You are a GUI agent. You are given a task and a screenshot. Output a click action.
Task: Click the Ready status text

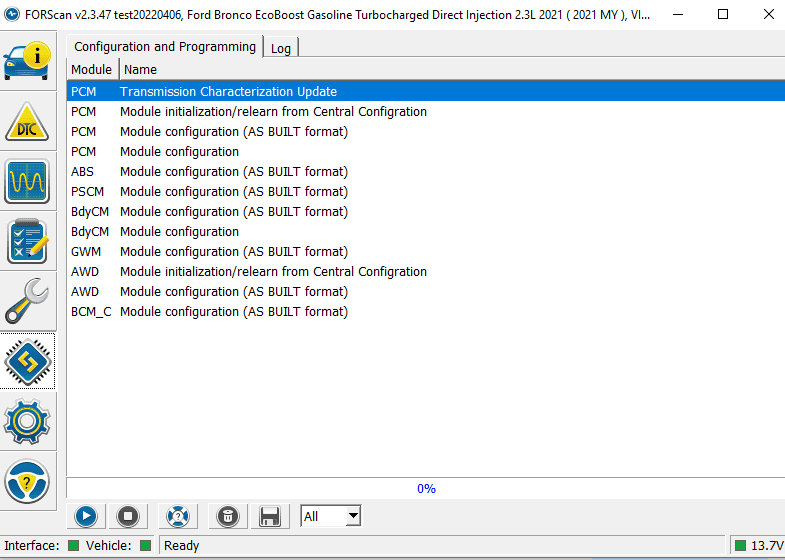click(x=182, y=545)
